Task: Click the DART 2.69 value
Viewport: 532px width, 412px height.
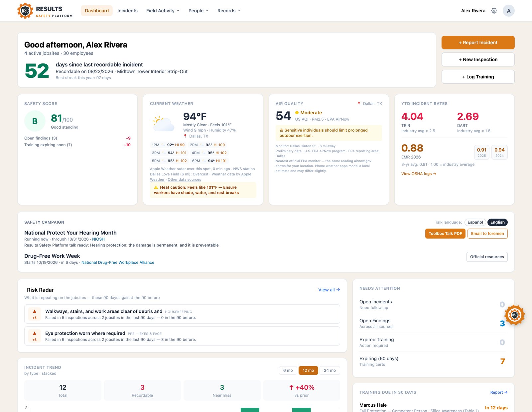Action: click(x=468, y=116)
